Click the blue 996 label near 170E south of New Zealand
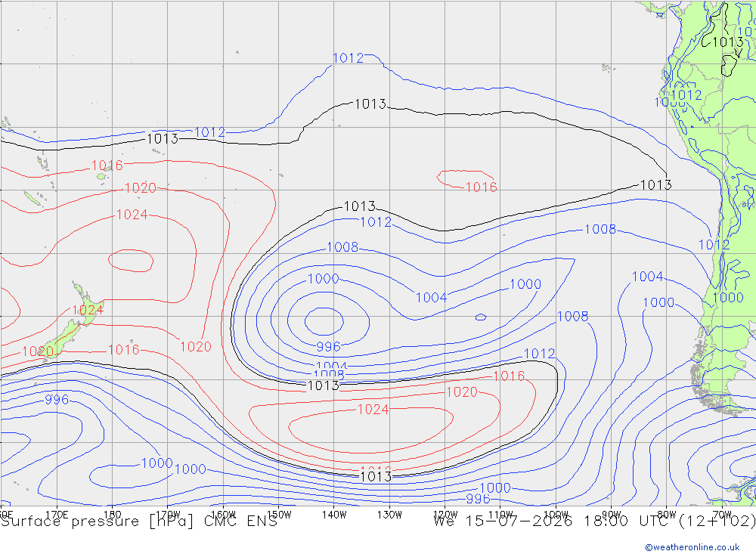This screenshot has width=756, height=554. (57, 400)
